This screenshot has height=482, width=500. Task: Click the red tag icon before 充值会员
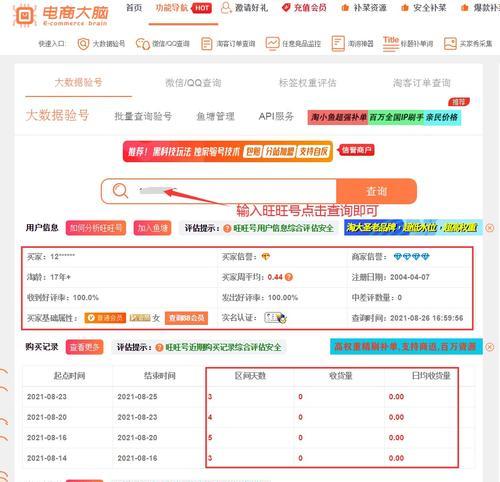[x=286, y=8]
